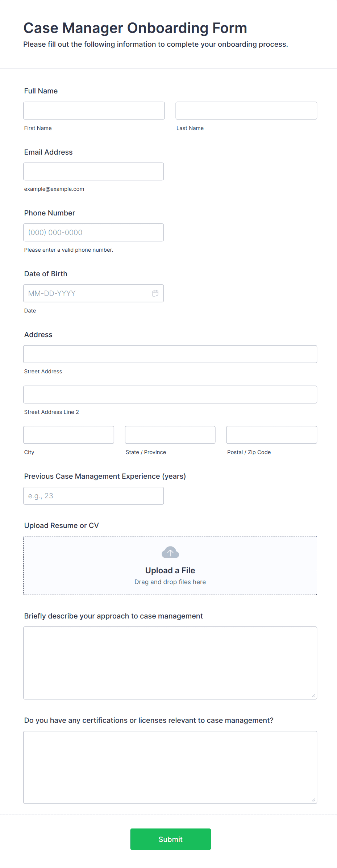
Task: Click the State / Province field
Action: (170, 435)
